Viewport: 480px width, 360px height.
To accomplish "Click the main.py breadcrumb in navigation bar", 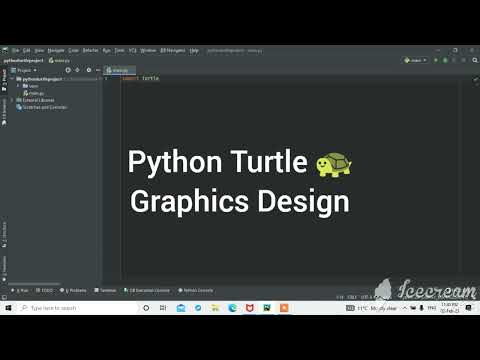I will [x=59, y=61].
